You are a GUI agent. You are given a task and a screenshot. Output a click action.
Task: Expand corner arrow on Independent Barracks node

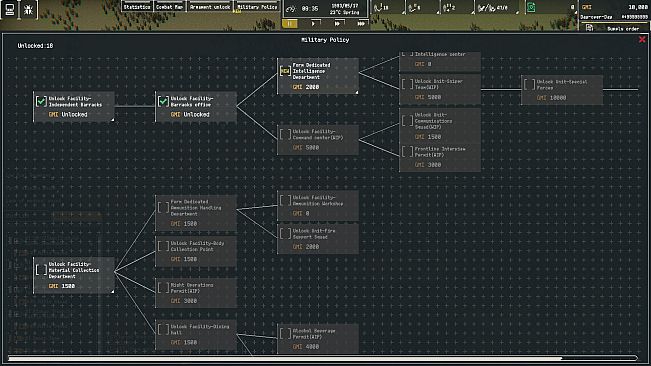point(113,120)
